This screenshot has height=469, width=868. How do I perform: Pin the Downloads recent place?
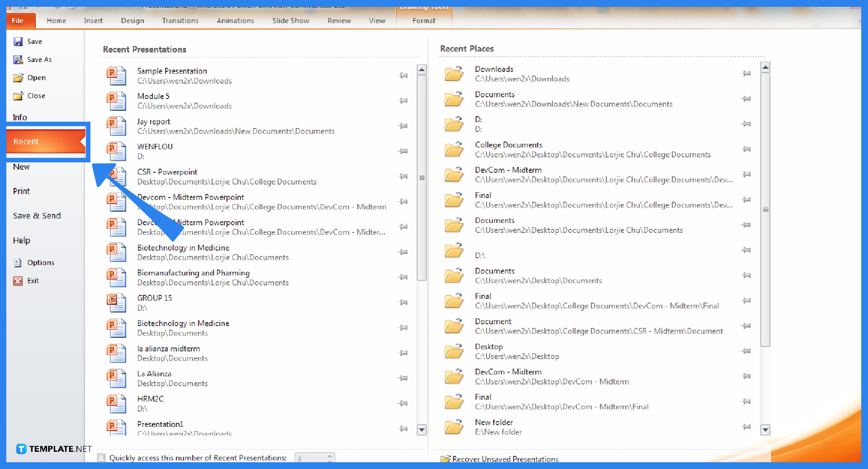coord(747,73)
